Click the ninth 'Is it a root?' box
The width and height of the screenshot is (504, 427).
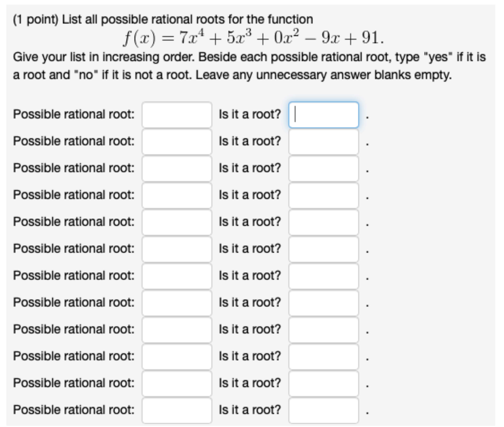[x=323, y=330]
